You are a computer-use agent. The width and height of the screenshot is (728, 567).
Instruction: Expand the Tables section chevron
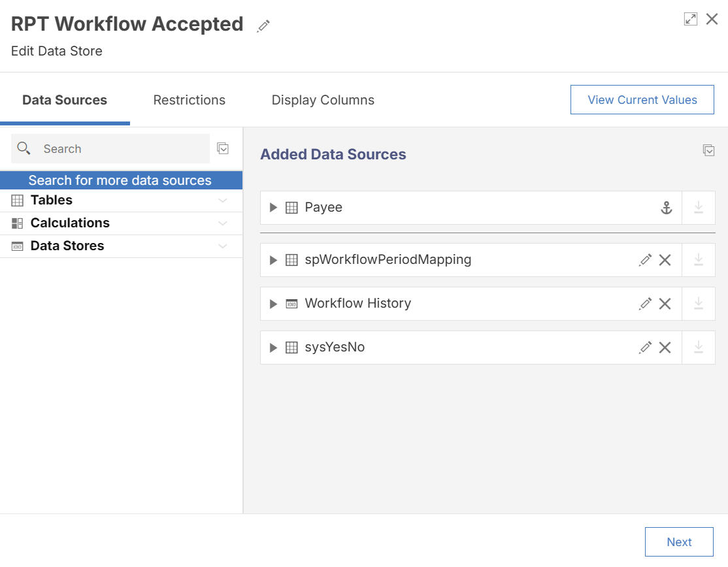(223, 201)
